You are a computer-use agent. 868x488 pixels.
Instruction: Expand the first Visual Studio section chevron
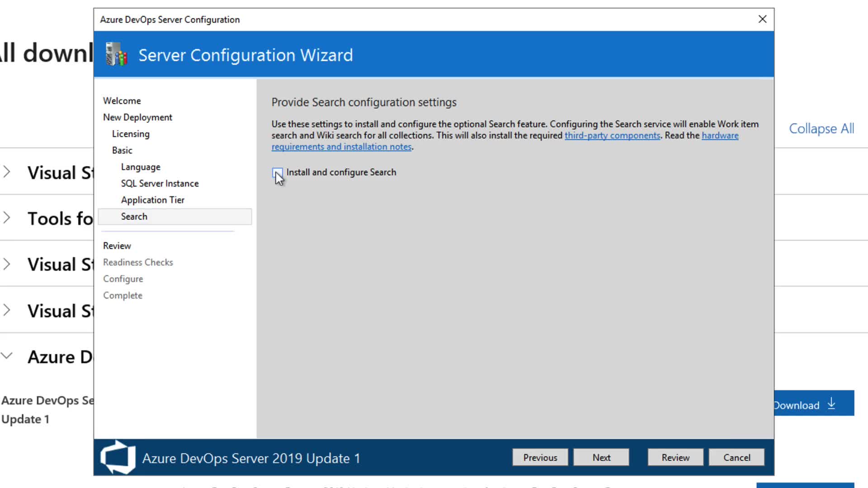click(7, 172)
